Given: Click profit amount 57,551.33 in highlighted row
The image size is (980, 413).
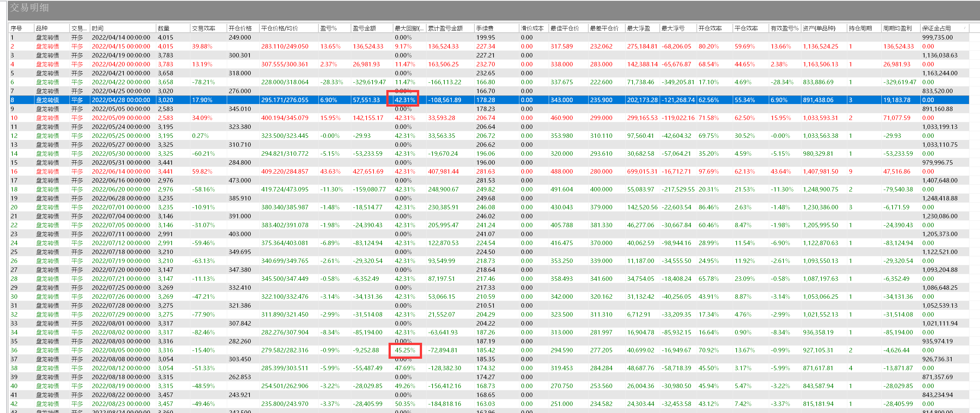Looking at the screenshot, I should [x=366, y=100].
